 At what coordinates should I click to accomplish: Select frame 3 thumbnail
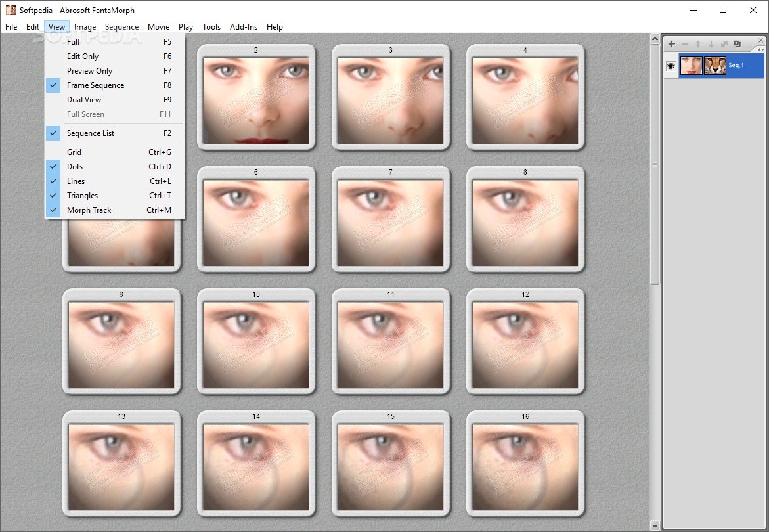(x=390, y=97)
